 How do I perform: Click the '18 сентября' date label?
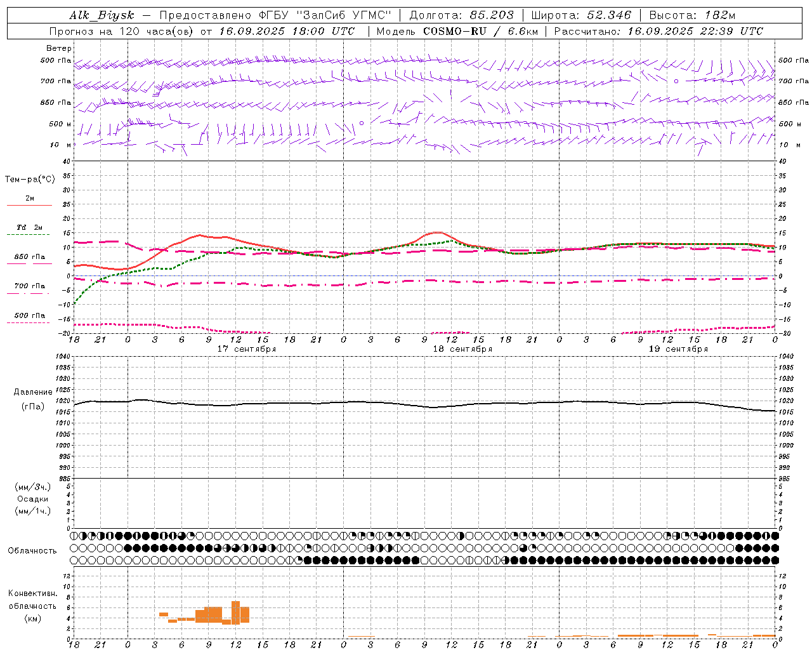[462, 349]
